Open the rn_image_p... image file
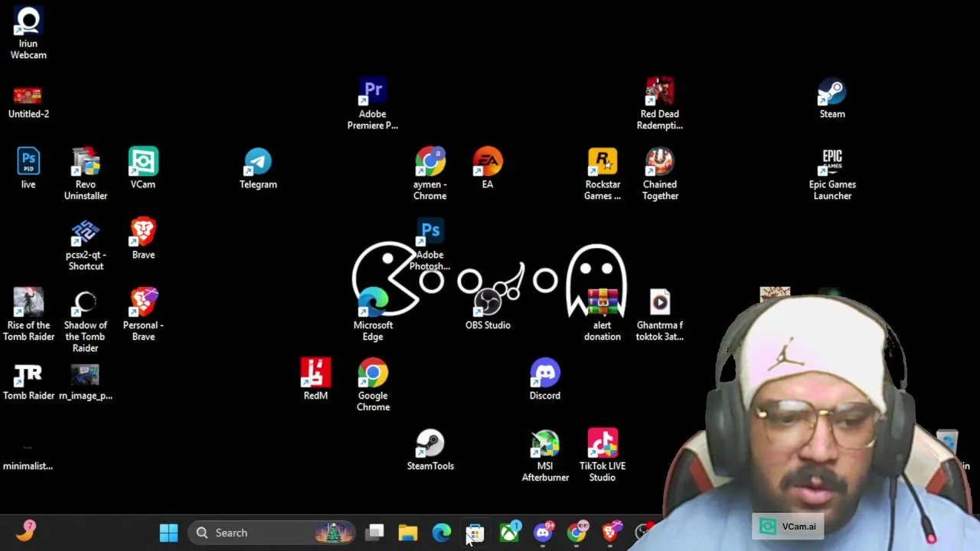Viewport: 980px width, 551px height. (x=86, y=380)
